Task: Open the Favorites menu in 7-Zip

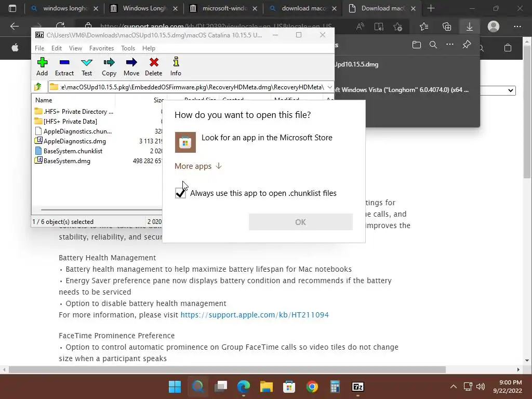Action: [x=101, y=48]
